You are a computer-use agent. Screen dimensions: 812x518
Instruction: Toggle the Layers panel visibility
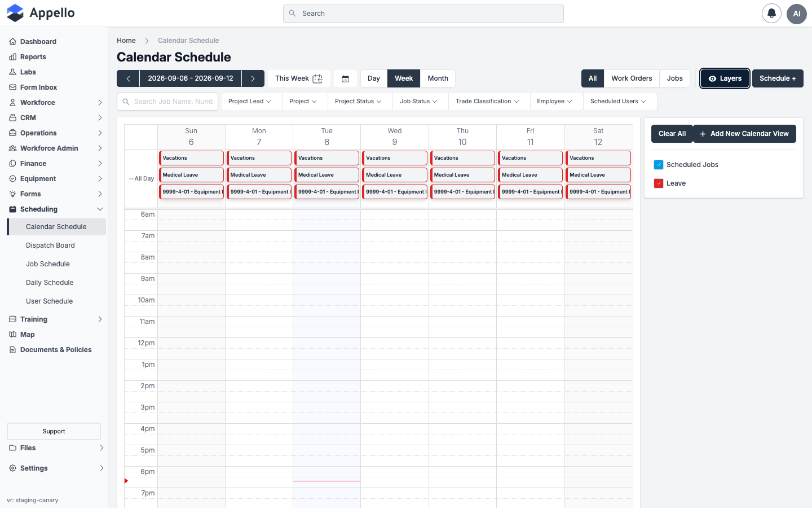point(725,78)
